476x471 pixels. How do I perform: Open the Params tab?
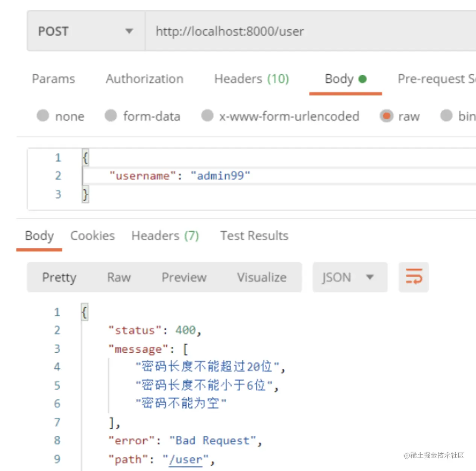53,79
